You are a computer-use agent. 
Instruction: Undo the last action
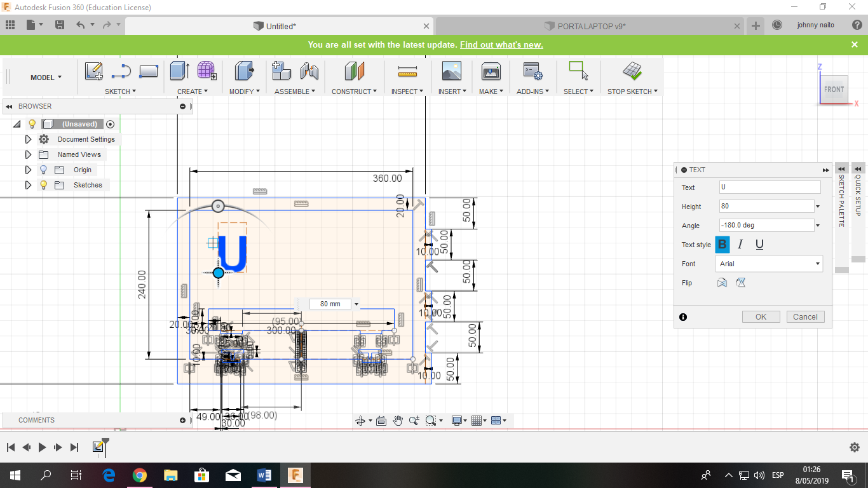[80, 25]
